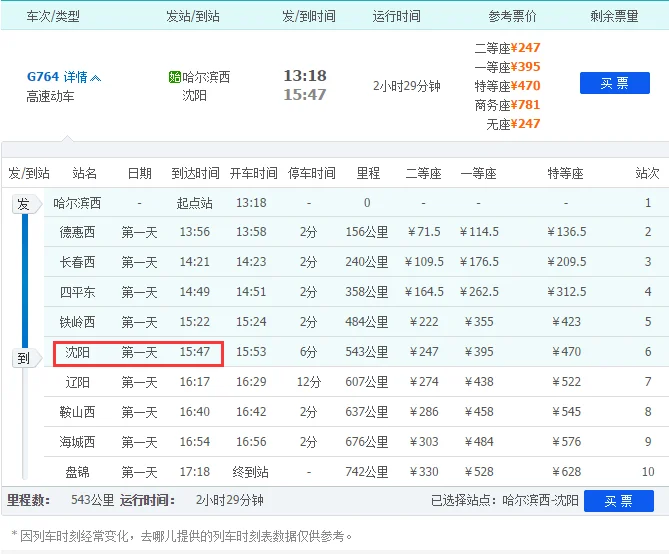Click the 已选择站点: 哈尔滨西-沈阳 text
669x554 pixels.
pos(505,500)
